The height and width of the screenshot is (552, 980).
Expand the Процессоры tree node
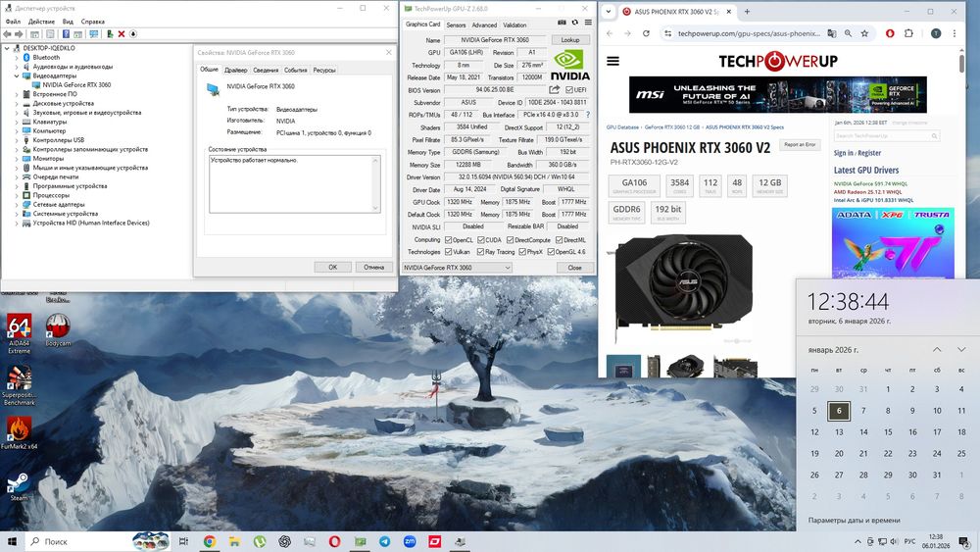point(17,195)
